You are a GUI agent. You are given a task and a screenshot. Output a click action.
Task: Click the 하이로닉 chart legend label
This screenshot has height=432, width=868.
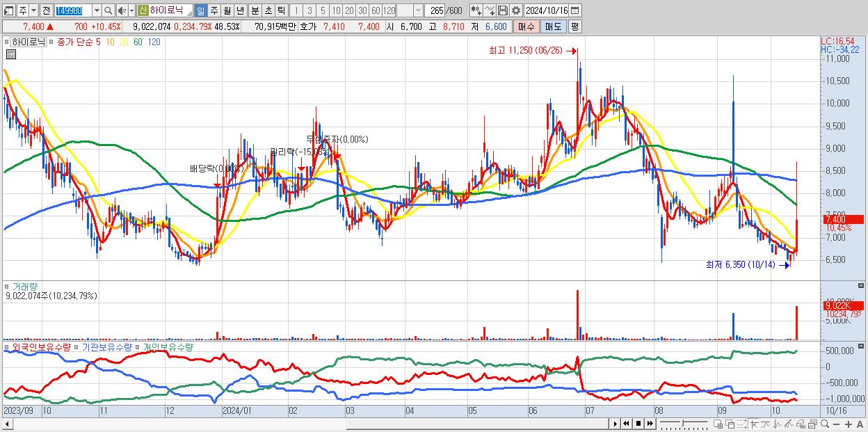click(29, 42)
